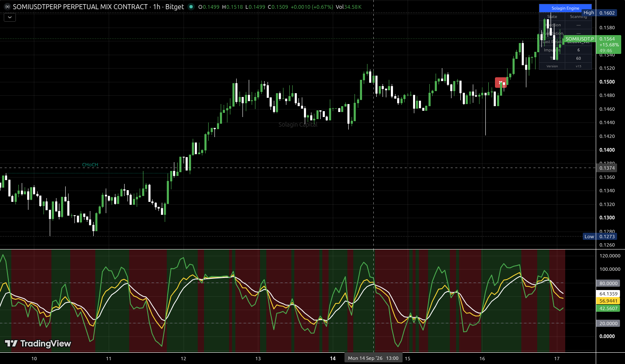
Task: Click the SOMI symbol logo icon
Action: click(x=7, y=7)
